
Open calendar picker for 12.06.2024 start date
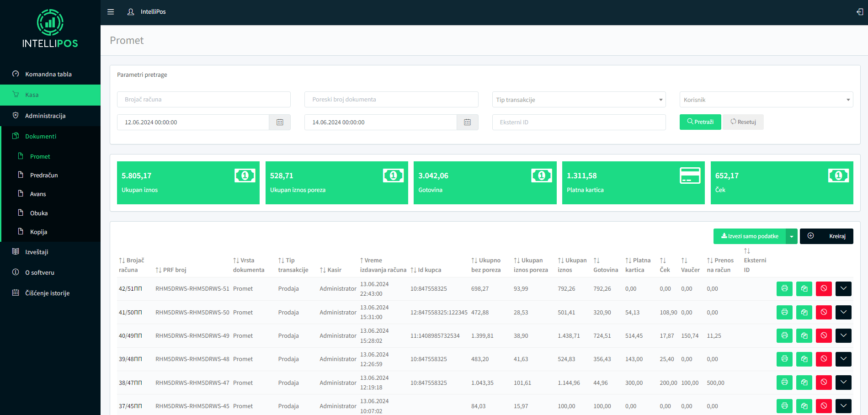pos(280,122)
